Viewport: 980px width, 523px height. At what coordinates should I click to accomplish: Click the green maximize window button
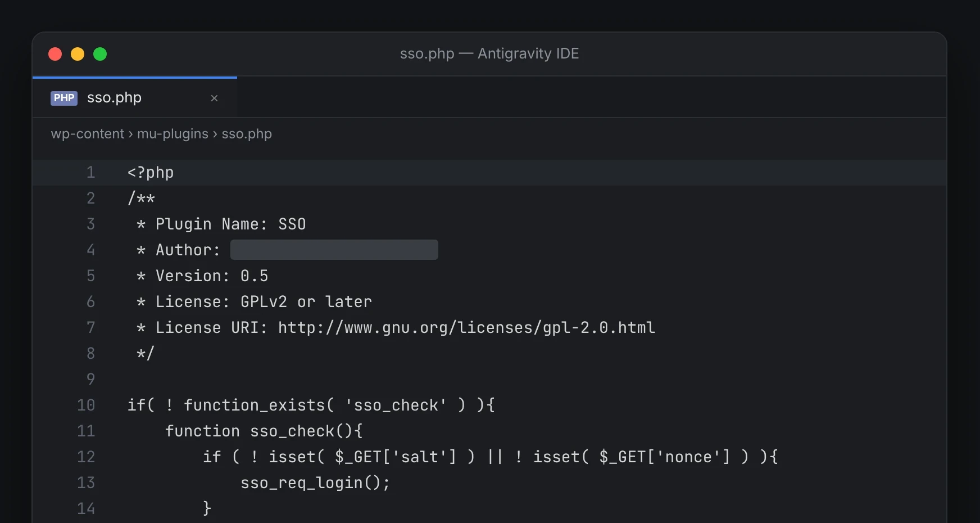(x=100, y=54)
